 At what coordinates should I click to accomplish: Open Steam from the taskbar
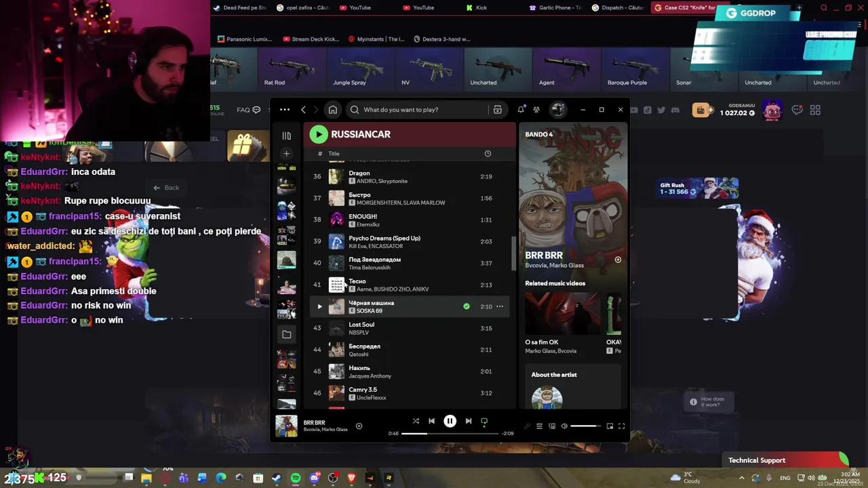click(x=277, y=478)
